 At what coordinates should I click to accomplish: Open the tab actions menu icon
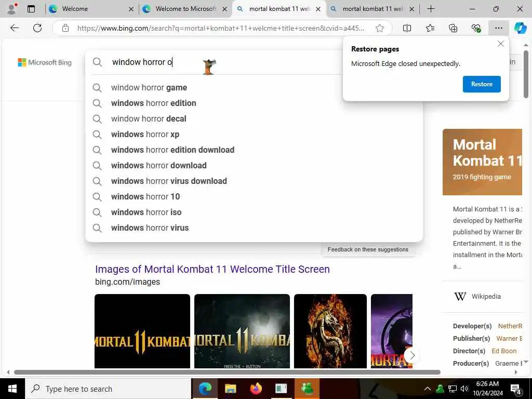coord(31,9)
